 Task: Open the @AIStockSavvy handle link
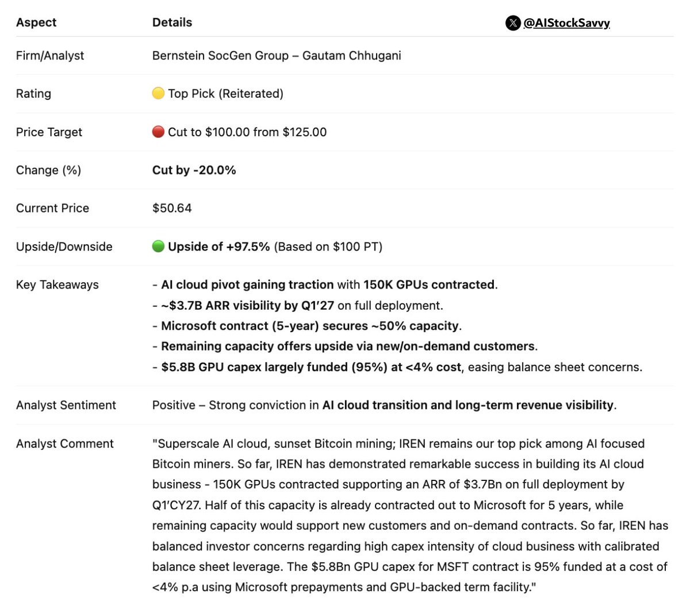point(566,23)
